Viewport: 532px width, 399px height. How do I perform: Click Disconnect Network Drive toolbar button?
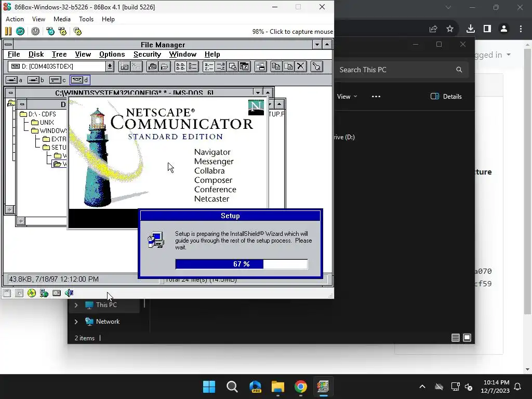coord(137,66)
